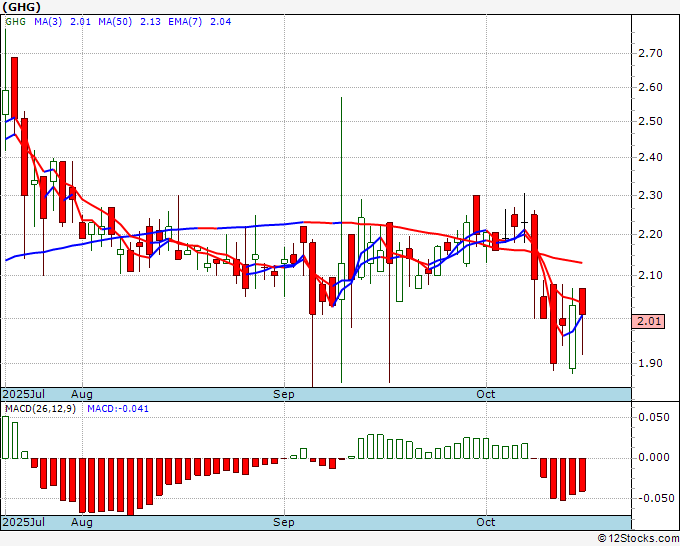Click the MACD(26,12,9) indicator label
The width and height of the screenshot is (680, 546).
[x=40, y=409]
